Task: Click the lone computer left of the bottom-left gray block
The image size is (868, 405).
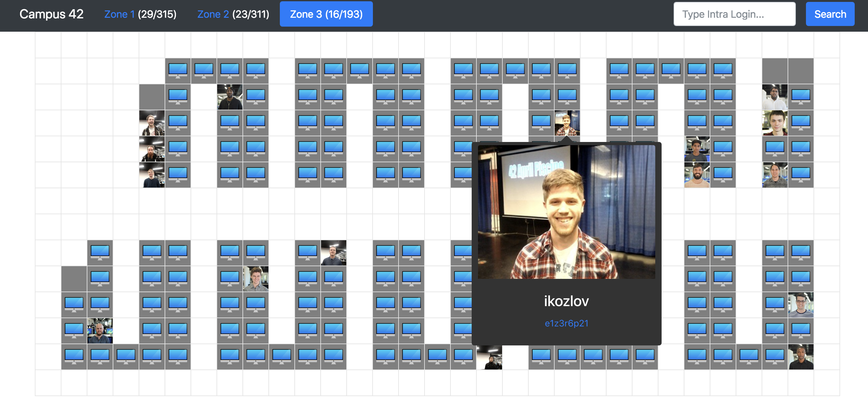Action: [100, 253]
